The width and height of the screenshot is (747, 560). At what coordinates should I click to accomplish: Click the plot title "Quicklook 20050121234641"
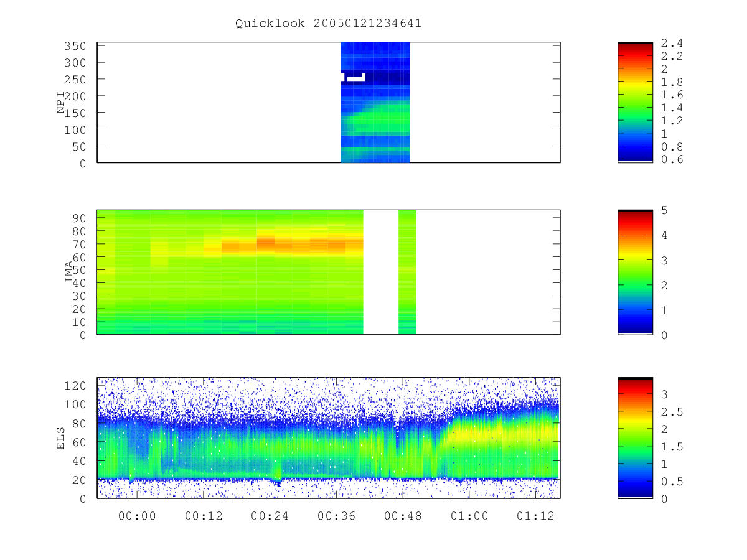coord(328,23)
